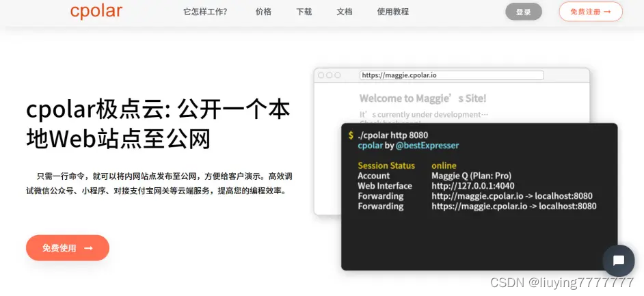Click the Session Status label
This screenshot has height=296, width=644.
(386, 165)
